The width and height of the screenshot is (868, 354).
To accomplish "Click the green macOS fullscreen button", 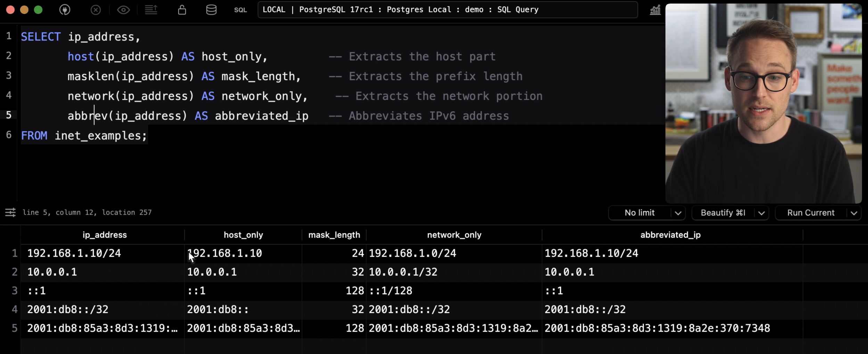I will point(38,10).
